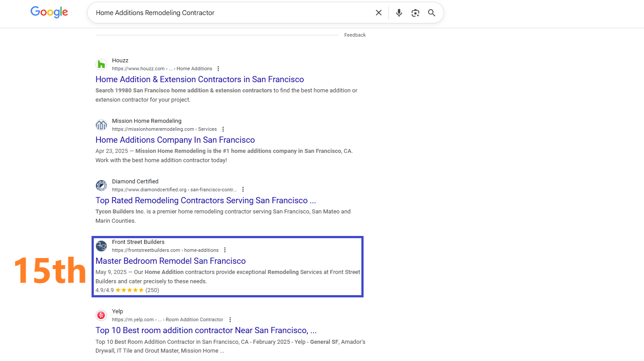Click the magnifying glass search icon

coord(432,13)
